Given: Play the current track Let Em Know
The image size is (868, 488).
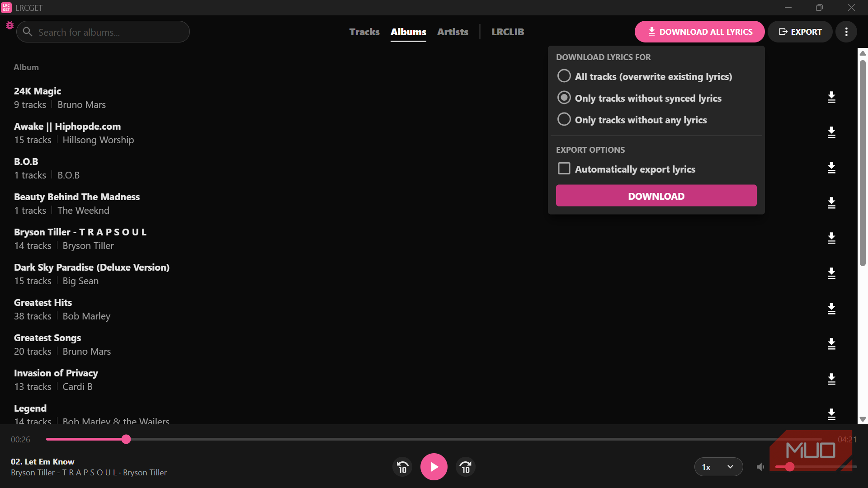Looking at the screenshot, I should click(434, 467).
